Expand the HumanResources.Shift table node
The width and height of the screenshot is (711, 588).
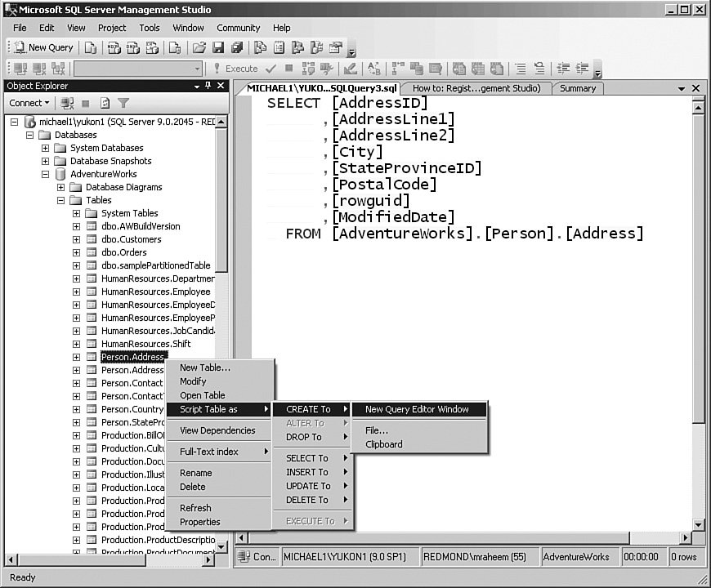[x=76, y=345]
